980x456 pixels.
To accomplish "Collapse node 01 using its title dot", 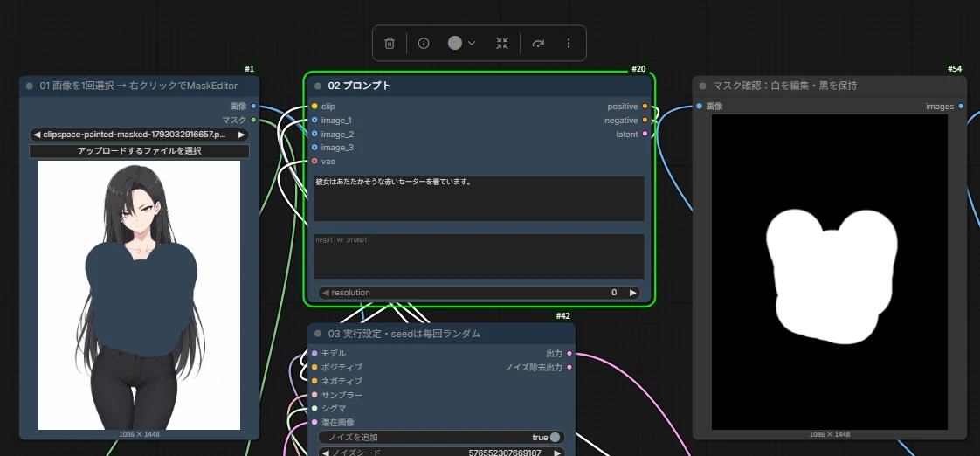I will (x=30, y=86).
